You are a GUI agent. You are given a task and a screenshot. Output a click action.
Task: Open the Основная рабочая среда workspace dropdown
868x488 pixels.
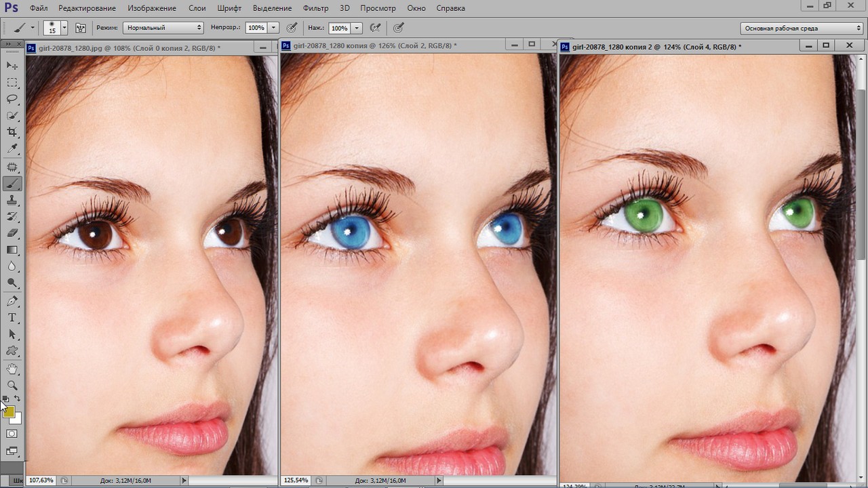(x=802, y=28)
